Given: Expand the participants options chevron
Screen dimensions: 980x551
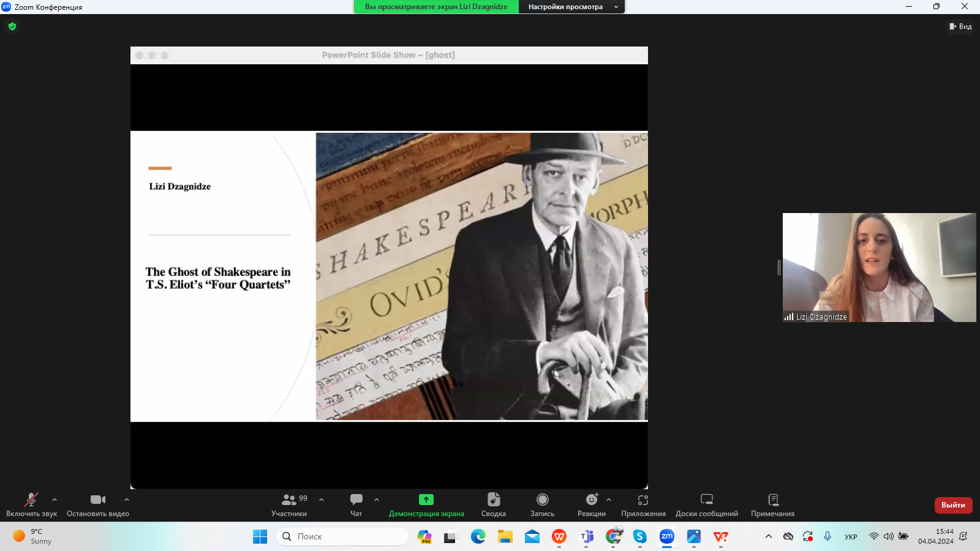Looking at the screenshot, I should (322, 500).
